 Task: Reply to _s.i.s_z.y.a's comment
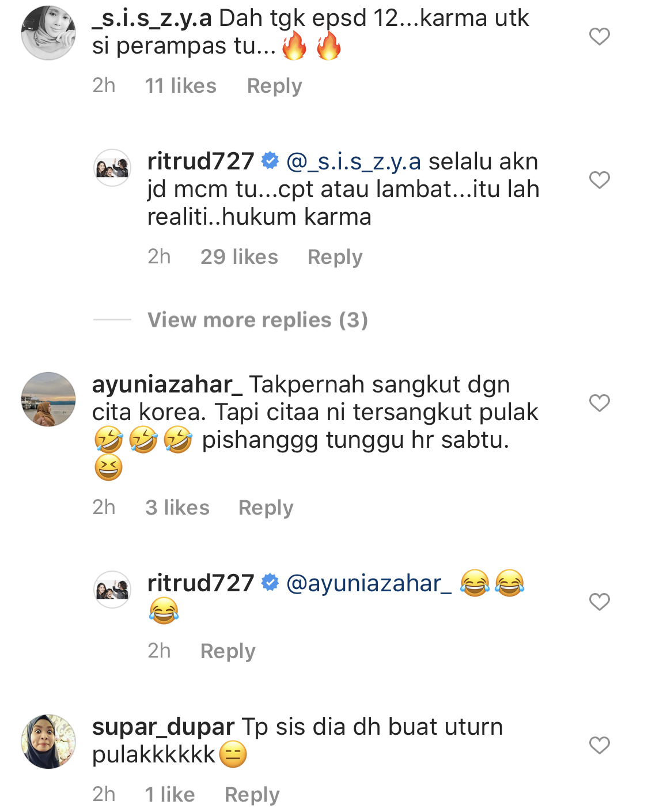coord(274,86)
